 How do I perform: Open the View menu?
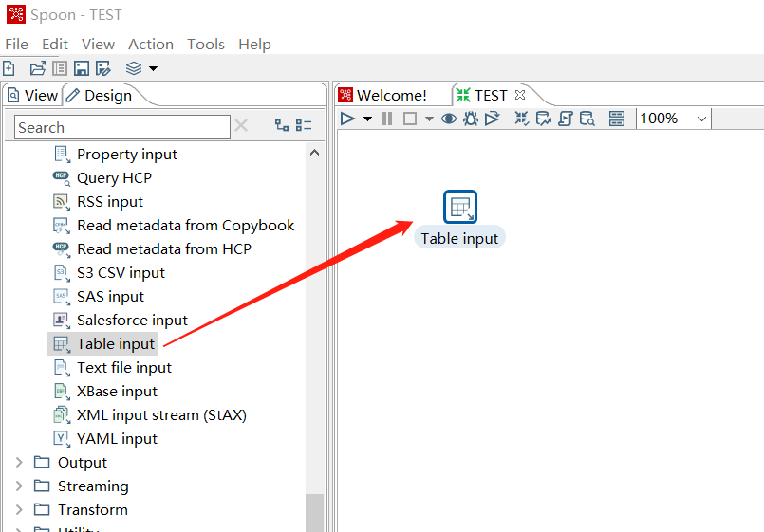click(x=98, y=45)
